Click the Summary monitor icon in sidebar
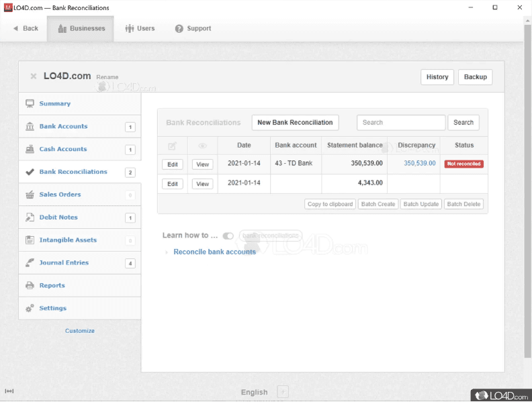This screenshot has width=532, height=402. pos(30,104)
